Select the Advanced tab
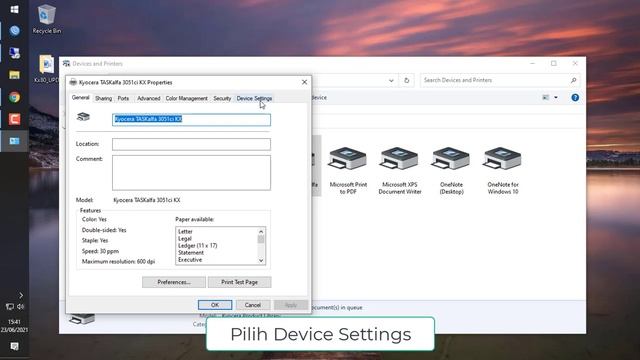This screenshot has height=360, width=640. 149,98
